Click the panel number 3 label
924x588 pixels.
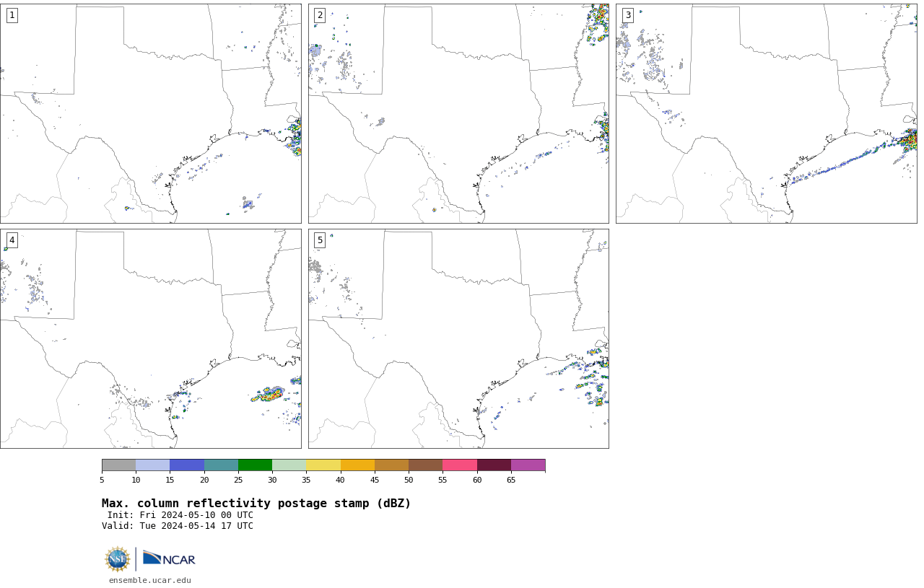pyautogui.click(x=628, y=15)
